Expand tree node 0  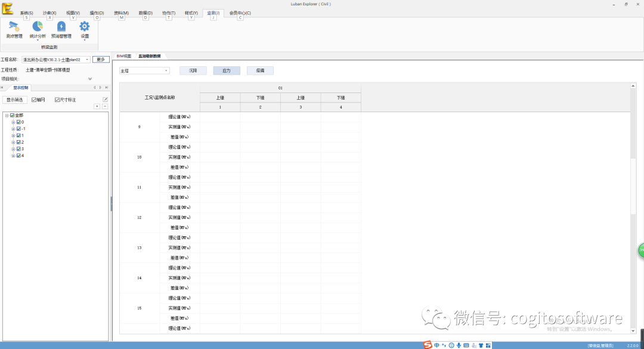[x=13, y=122]
